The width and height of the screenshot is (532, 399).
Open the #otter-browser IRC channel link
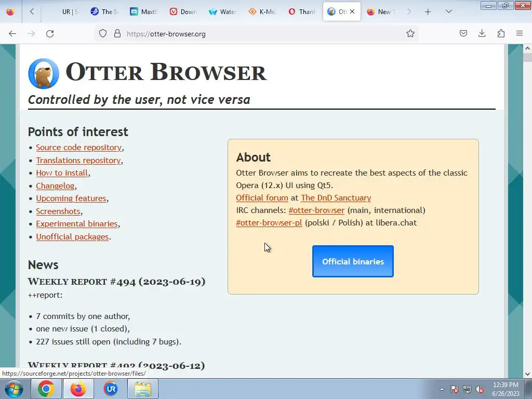(x=316, y=210)
